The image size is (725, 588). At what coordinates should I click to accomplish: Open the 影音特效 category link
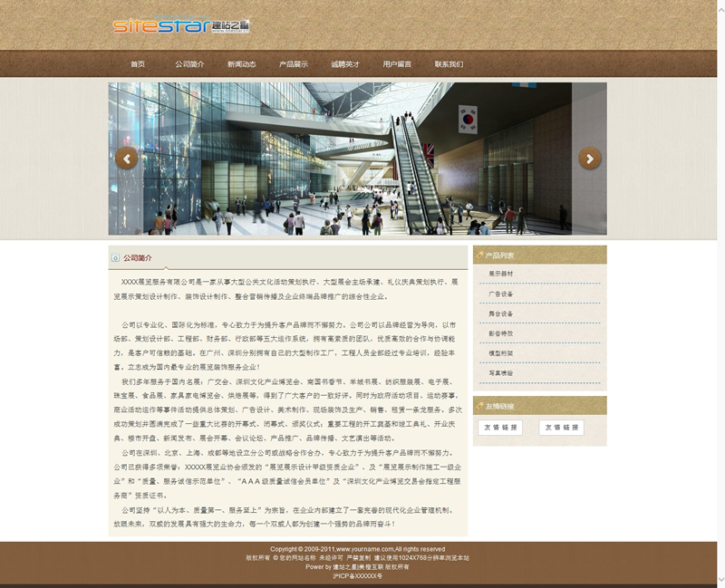[x=501, y=333]
